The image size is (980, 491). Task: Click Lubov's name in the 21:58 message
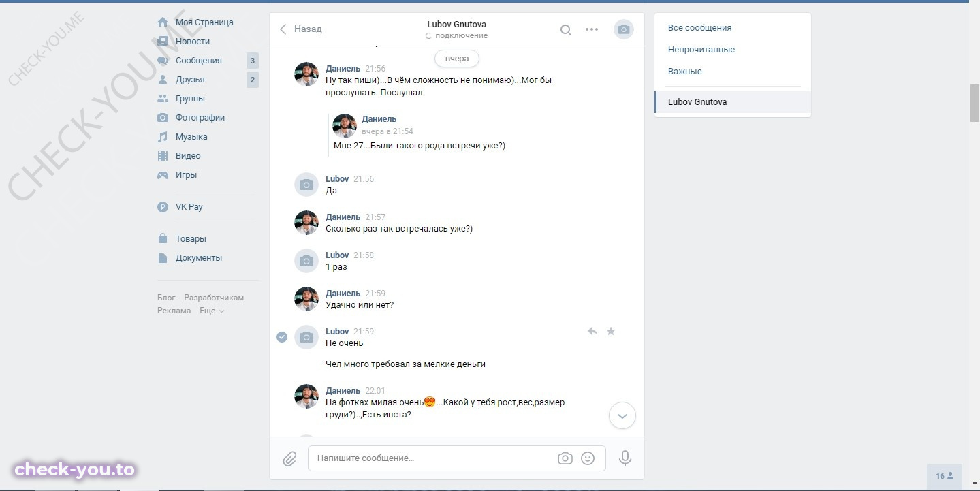coord(337,255)
